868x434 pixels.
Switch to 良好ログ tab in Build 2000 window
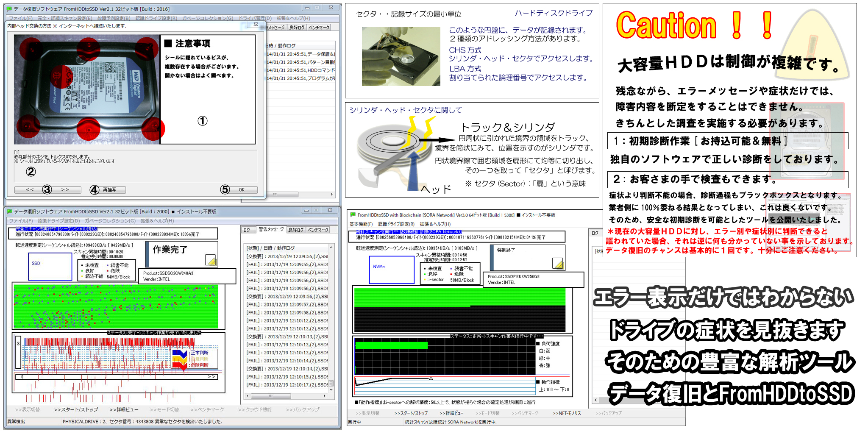[x=296, y=230]
